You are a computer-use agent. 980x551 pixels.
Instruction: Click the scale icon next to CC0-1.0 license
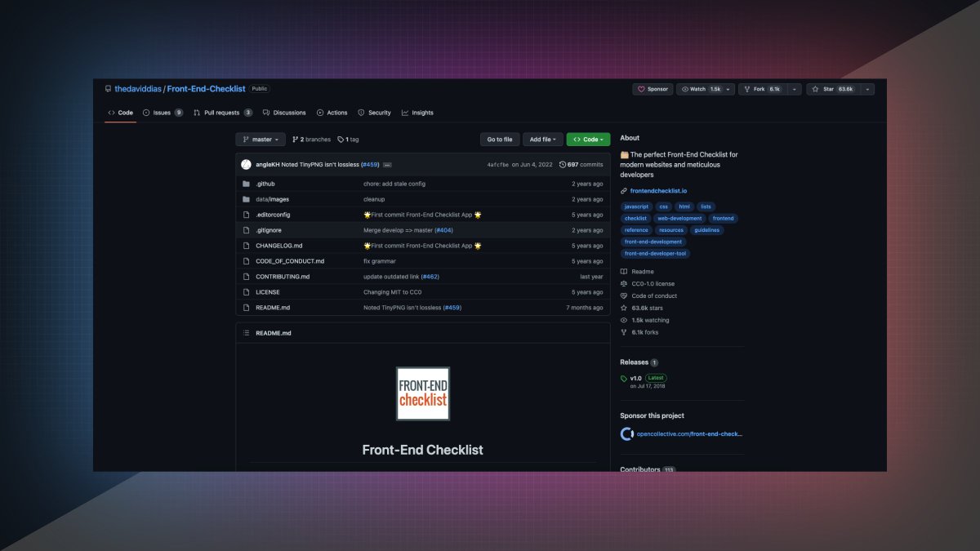click(x=624, y=283)
